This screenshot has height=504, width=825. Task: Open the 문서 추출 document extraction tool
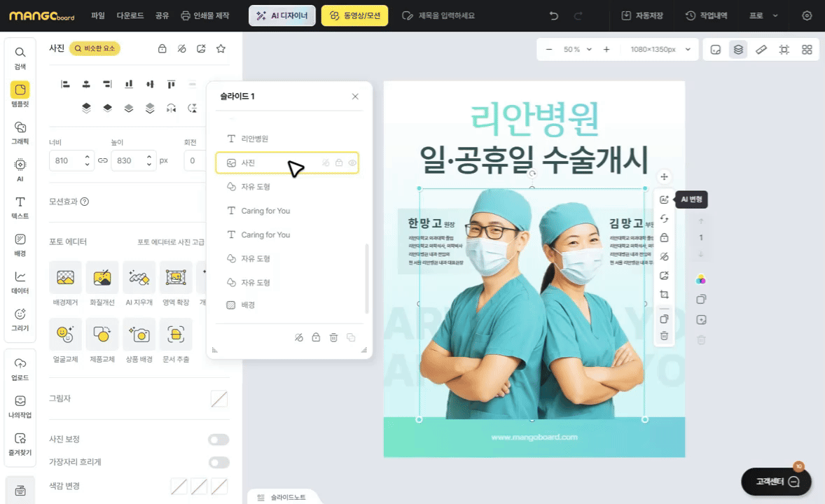[x=176, y=335]
